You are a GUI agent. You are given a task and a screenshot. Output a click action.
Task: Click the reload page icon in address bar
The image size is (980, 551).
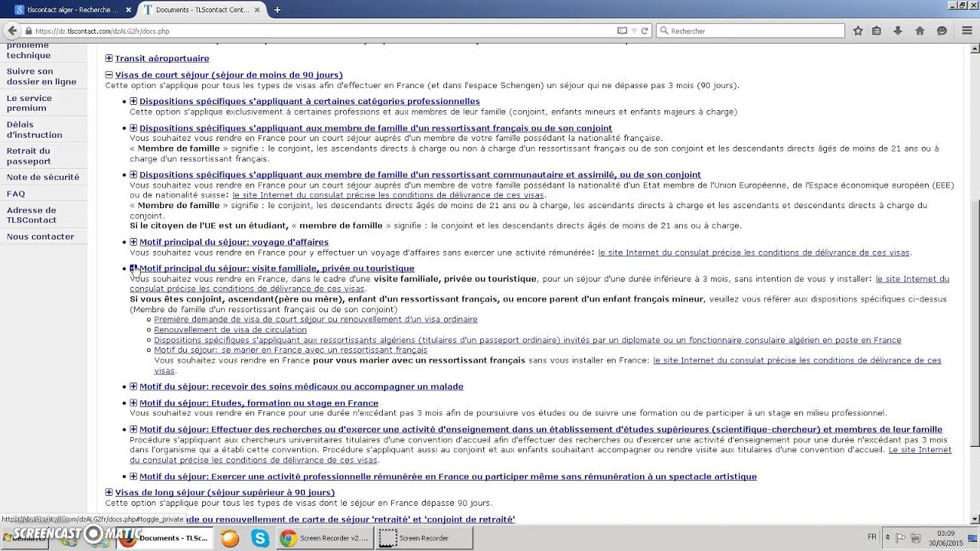point(645,31)
